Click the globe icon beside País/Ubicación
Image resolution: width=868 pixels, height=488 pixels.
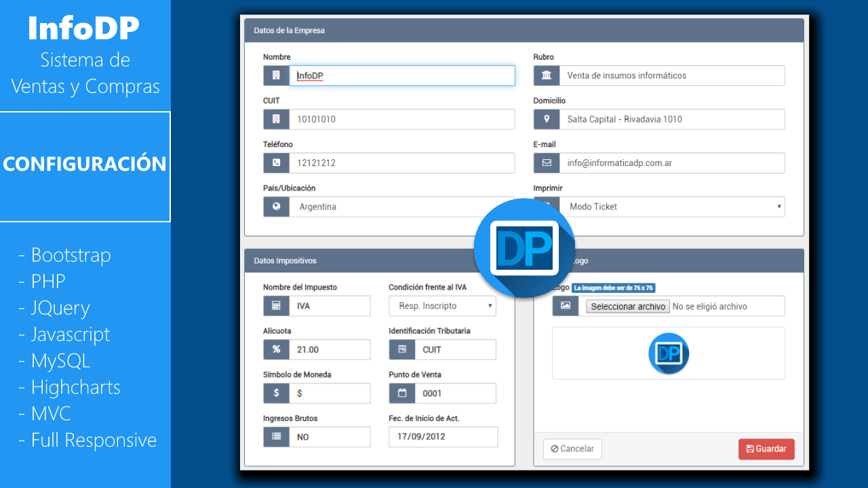276,207
